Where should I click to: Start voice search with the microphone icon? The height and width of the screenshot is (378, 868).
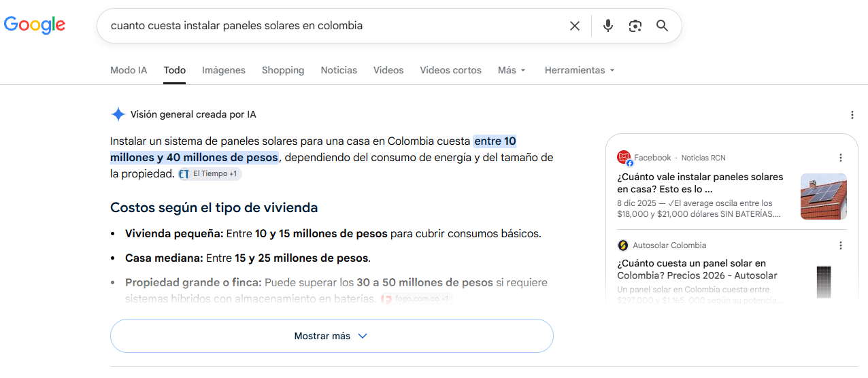pyautogui.click(x=608, y=26)
